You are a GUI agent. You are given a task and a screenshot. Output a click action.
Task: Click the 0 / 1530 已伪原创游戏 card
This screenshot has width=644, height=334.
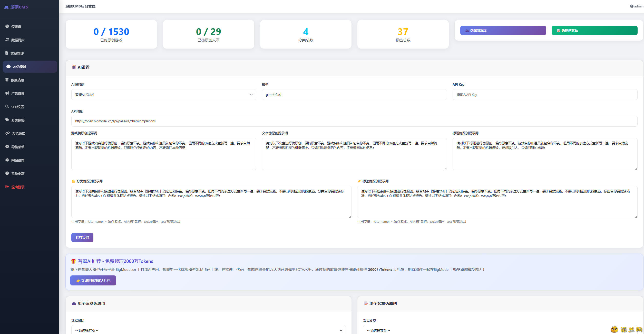(x=111, y=34)
